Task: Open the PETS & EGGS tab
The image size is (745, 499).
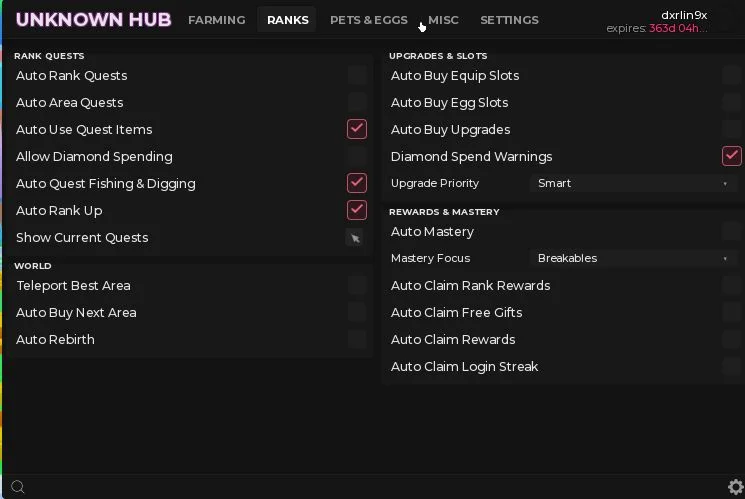Action: (369, 20)
